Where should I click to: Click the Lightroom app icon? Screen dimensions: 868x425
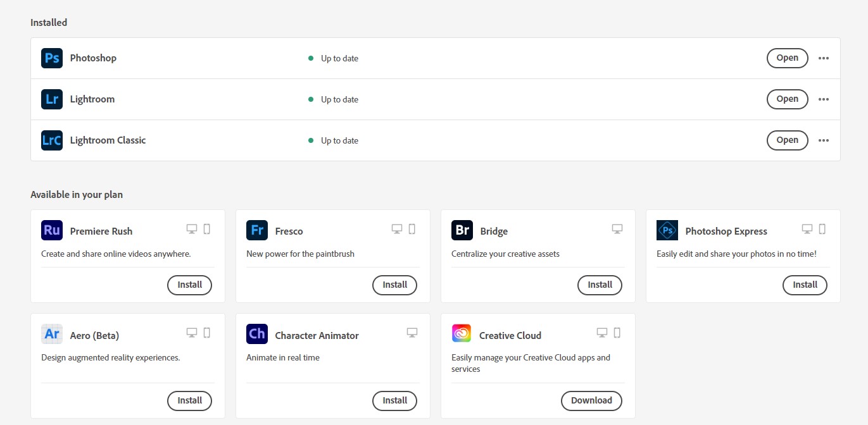pos(52,99)
